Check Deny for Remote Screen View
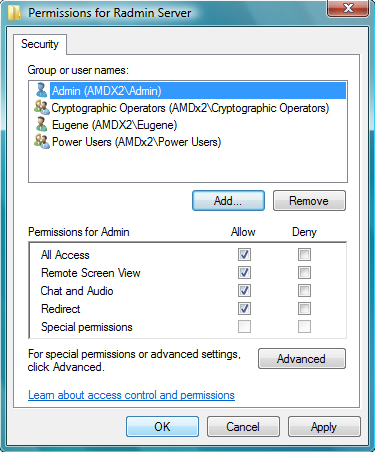 [304, 273]
